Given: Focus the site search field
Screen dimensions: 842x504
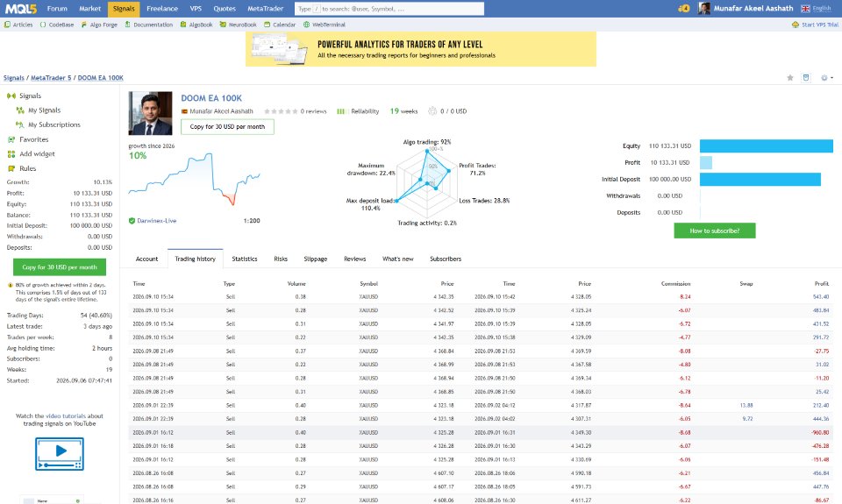Looking at the screenshot, I should point(389,9).
